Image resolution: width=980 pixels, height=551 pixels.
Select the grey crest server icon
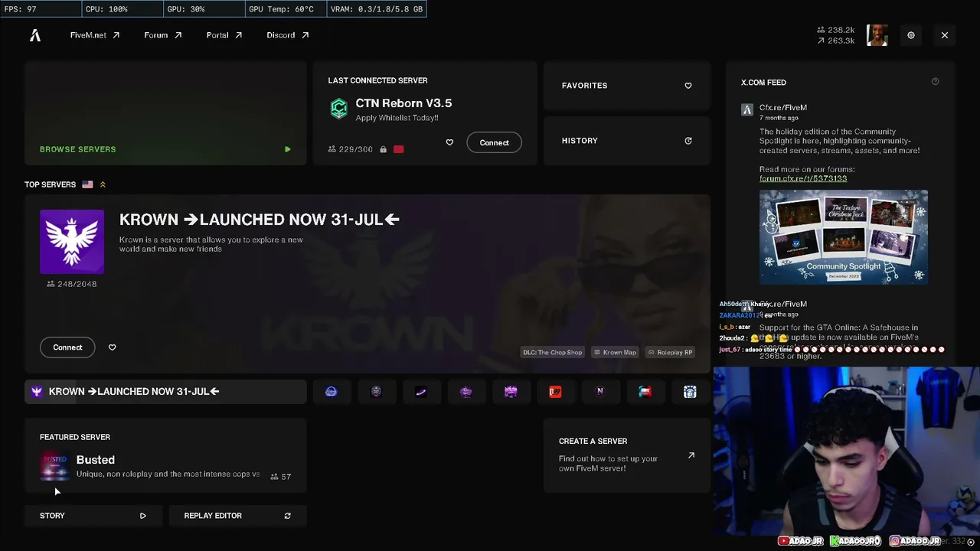coord(376,392)
